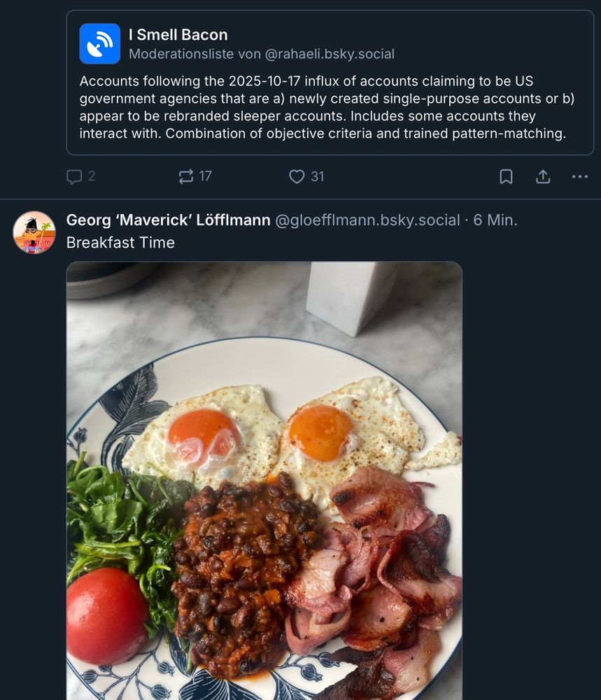Open Georg 'Maverick' Löfflmann's display name

point(168,220)
